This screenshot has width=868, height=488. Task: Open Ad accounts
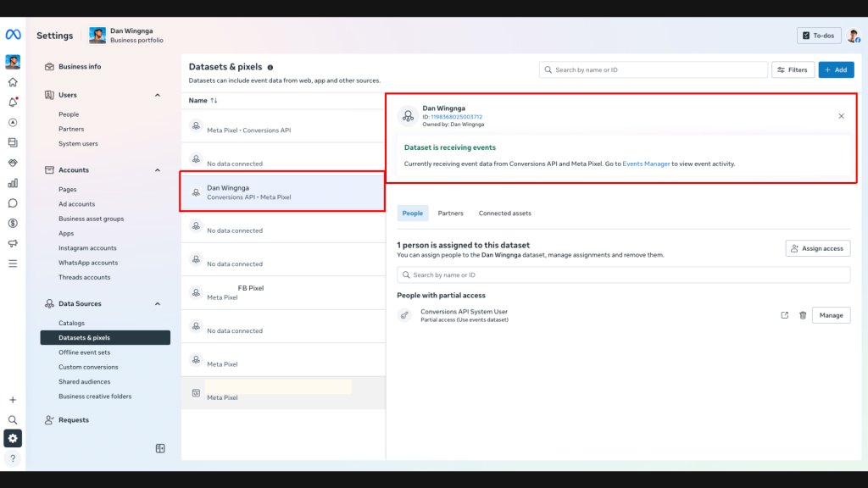click(x=77, y=204)
